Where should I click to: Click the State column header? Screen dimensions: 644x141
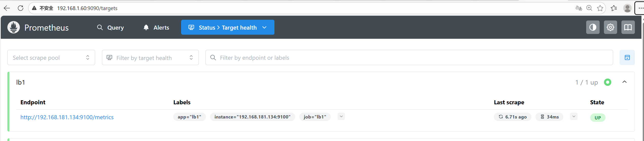(x=597, y=102)
